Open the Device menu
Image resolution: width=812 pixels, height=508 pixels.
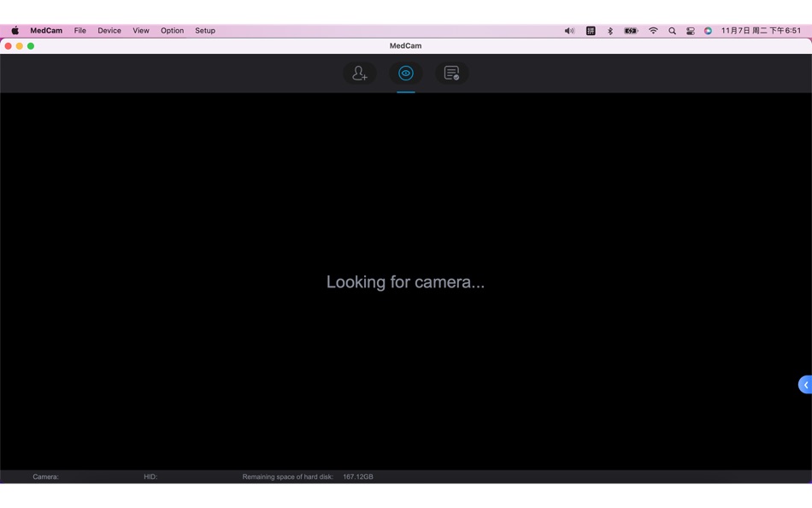click(x=109, y=31)
